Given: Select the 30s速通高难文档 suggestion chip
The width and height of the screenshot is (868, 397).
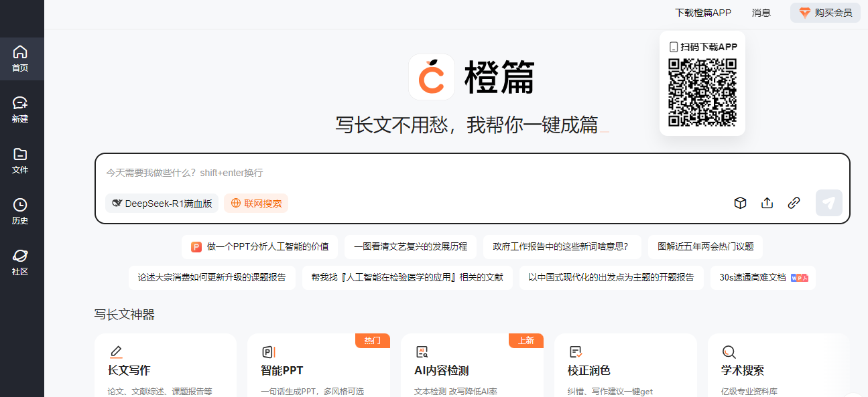Looking at the screenshot, I should (x=763, y=277).
